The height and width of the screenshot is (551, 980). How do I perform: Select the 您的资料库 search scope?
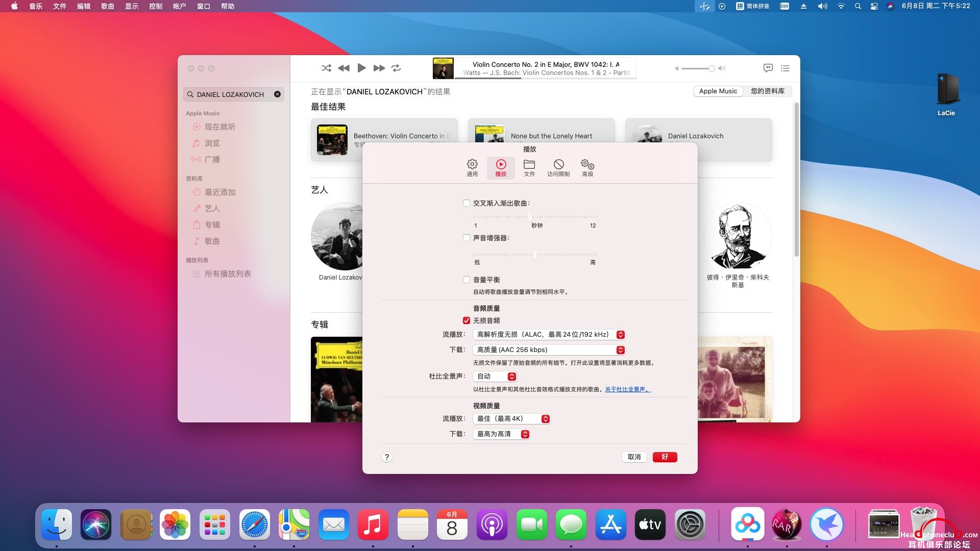point(767,91)
